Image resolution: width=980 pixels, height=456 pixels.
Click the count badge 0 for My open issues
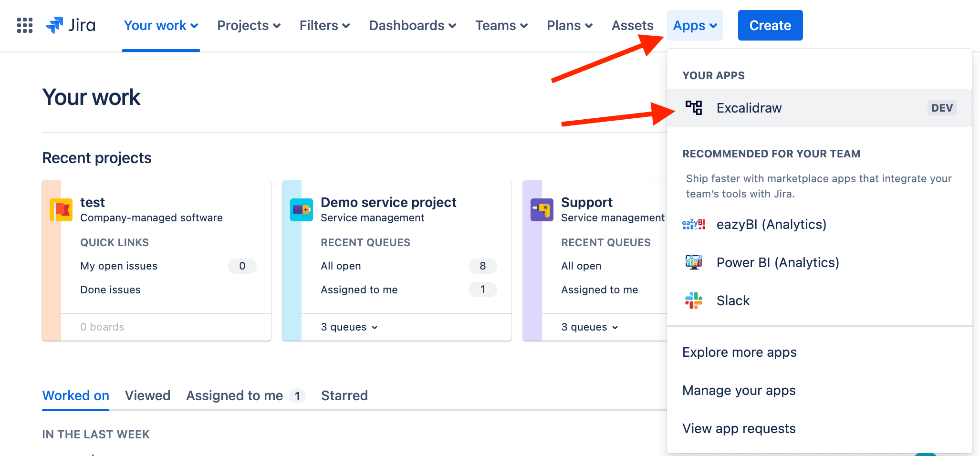click(x=242, y=266)
